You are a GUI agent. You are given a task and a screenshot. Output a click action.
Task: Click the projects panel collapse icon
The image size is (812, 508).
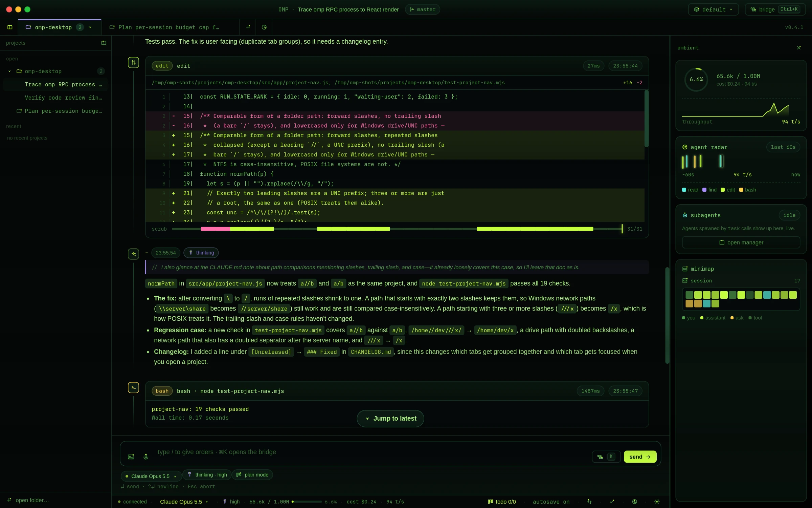tap(104, 43)
